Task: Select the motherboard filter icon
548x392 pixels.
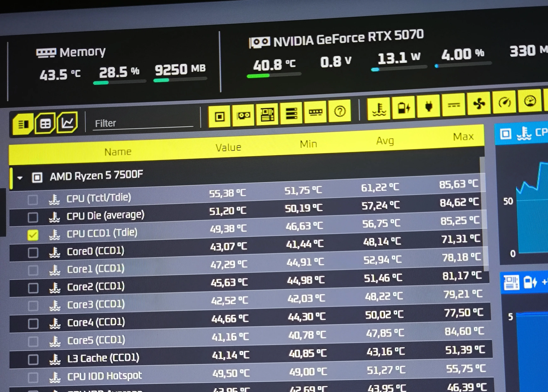Action: pos(267,114)
